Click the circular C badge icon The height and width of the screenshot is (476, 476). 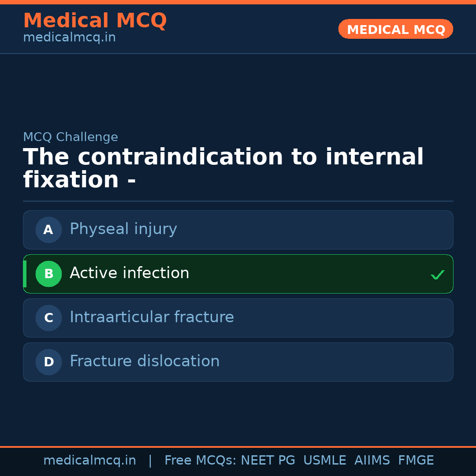(48, 318)
